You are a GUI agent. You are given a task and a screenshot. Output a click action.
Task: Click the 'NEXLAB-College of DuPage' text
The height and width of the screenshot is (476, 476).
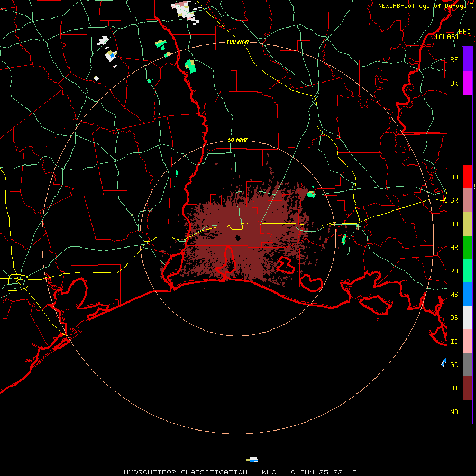[x=422, y=6]
